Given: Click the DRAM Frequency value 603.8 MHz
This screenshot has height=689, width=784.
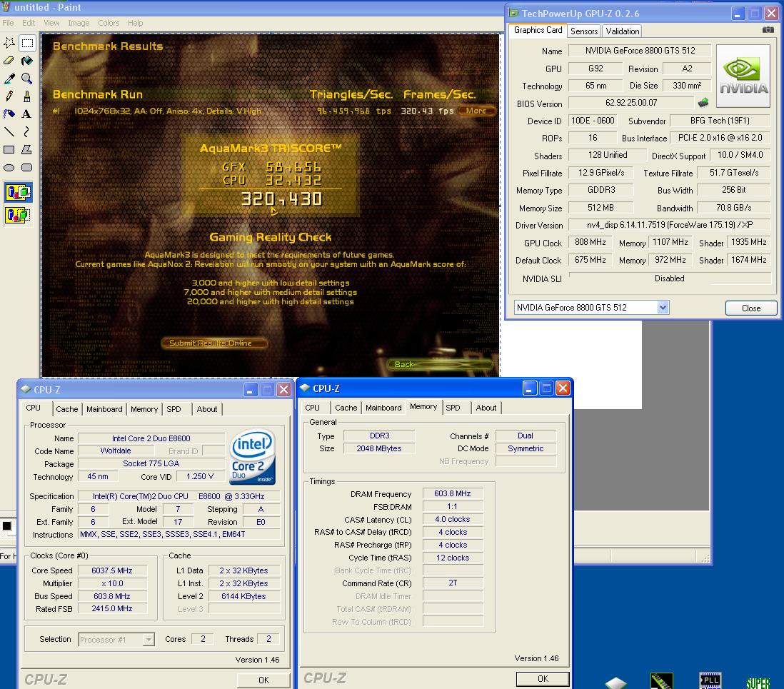Looking at the screenshot, I should [453, 493].
